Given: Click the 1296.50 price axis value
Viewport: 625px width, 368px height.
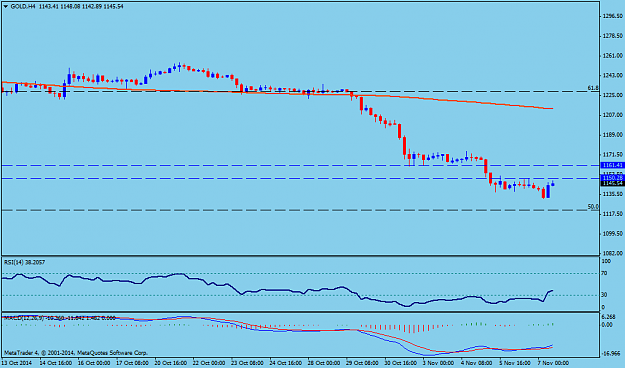Looking at the screenshot, I should point(613,16).
